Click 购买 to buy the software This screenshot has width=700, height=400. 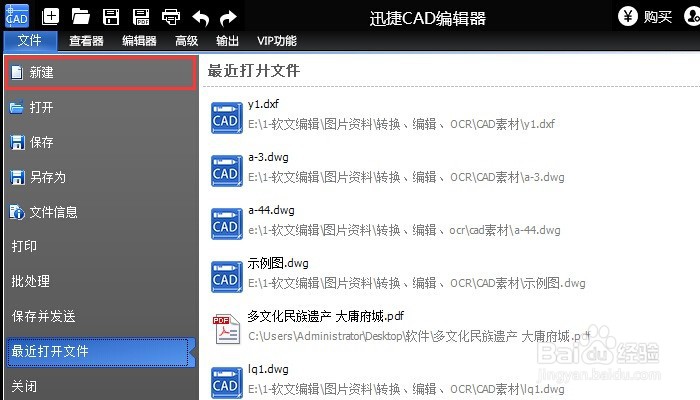coord(658,17)
